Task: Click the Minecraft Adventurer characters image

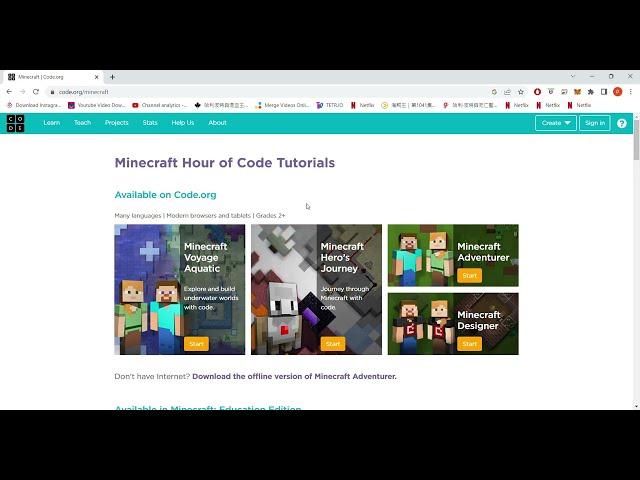Action: (420, 256)
